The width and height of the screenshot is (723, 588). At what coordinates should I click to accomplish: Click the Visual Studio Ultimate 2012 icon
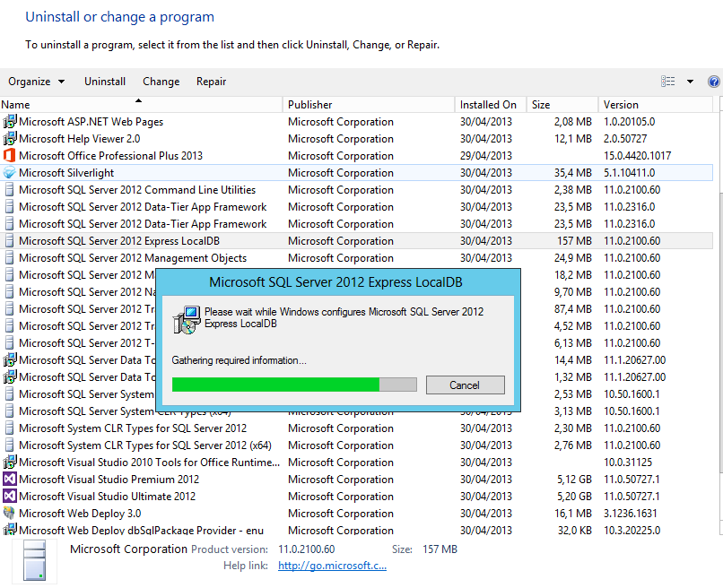coord(10,497)
